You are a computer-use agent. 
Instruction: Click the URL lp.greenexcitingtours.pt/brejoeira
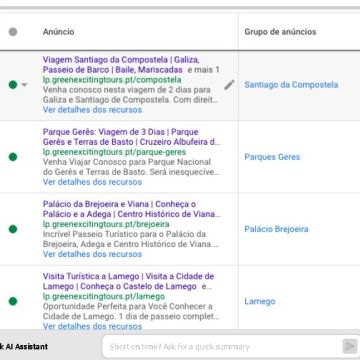click(106, 224)
